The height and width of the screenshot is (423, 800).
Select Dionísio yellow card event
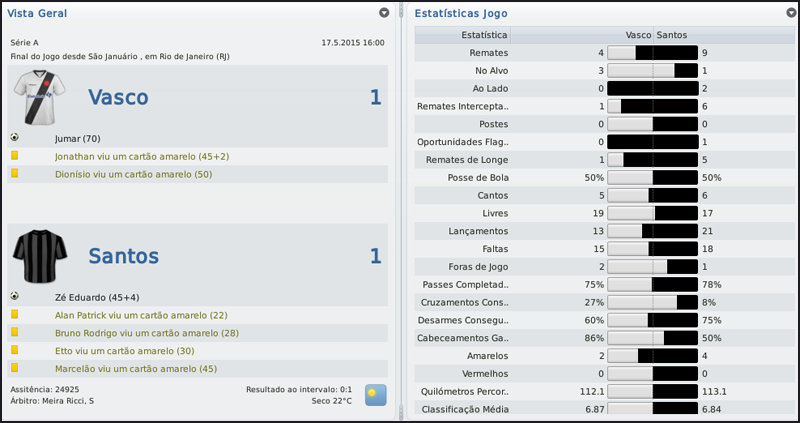tap(133, 174)
